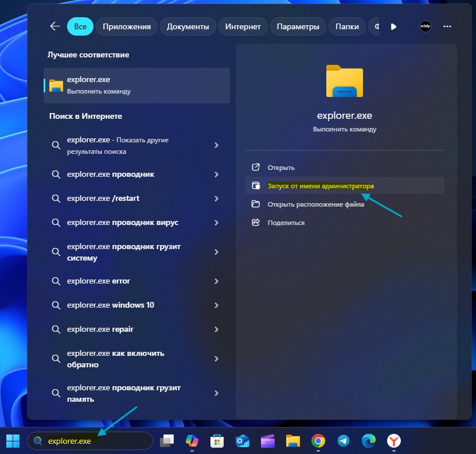Launch Microsoft Edge from the taskbar
The image size is (476, 454).
coord(369,441)
